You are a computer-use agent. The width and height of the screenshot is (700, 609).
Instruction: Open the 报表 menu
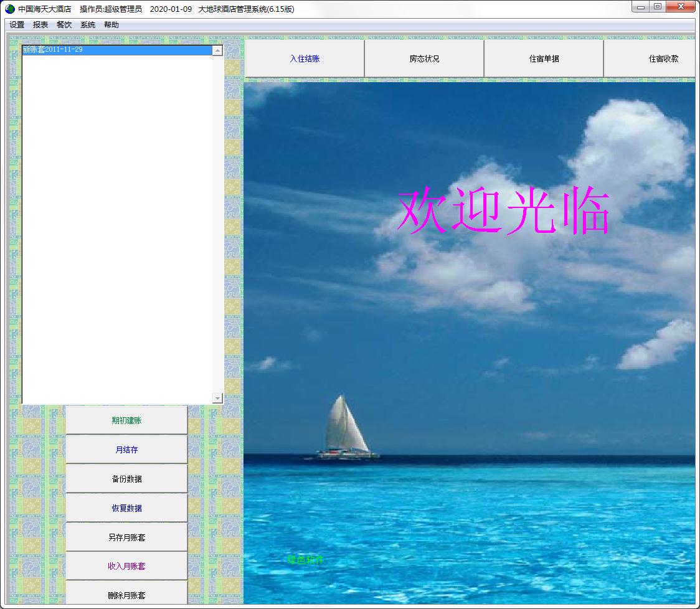[x=40, y=24]
